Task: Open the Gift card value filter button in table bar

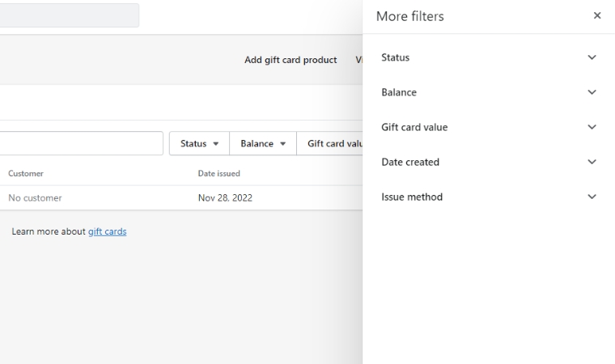Action: pos(332,144)
